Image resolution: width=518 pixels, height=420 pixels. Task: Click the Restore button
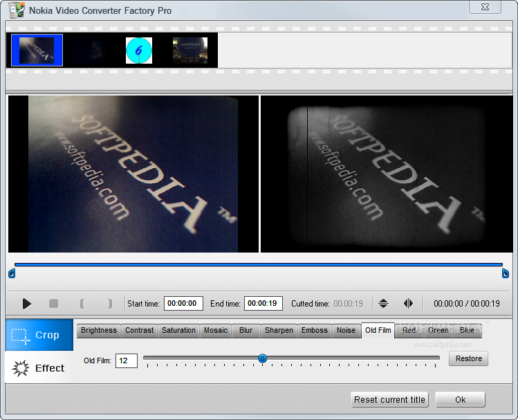pyautogui.click(x=468, y=358)
